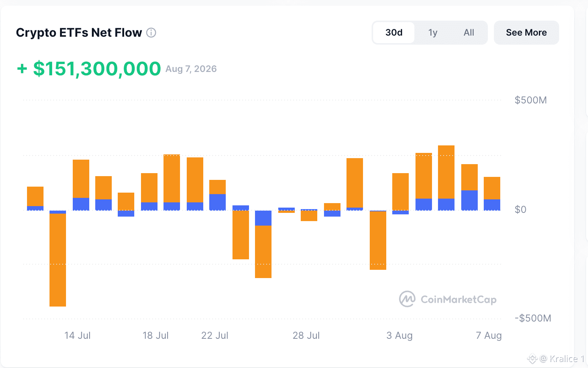Image resolution: width=588 pixels, height=368 pixels.
Task: Click the + $151,300,000 net flow value
Action: (x=89, y=69)
